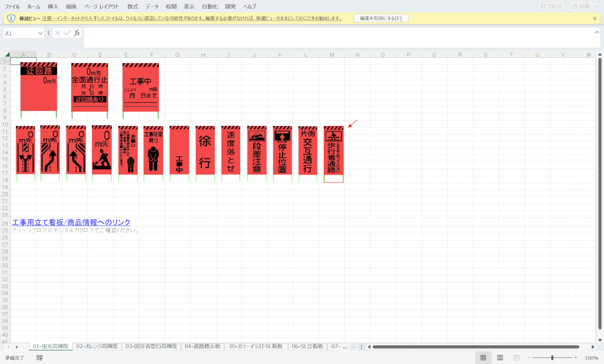This screenshot has height=364, width=604.
Task: Open the ページ レイアウト ribbon tab
Action: coord(102,6)
